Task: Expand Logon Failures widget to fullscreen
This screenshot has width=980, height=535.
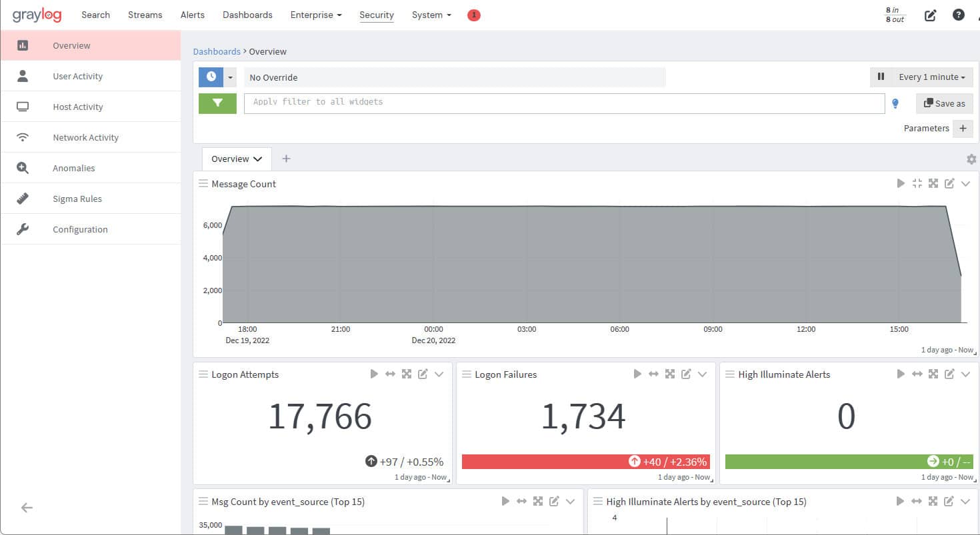Action: pos(670,374)
